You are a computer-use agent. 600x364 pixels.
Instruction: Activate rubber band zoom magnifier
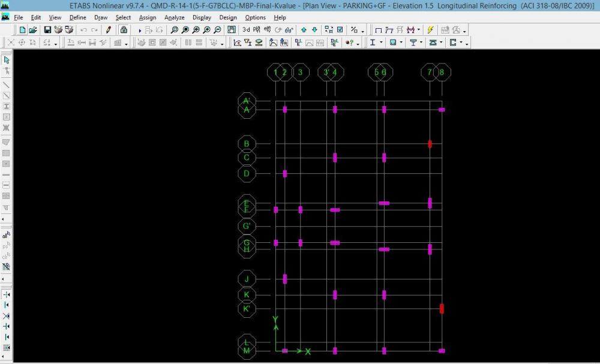click(x=174, y=30)
